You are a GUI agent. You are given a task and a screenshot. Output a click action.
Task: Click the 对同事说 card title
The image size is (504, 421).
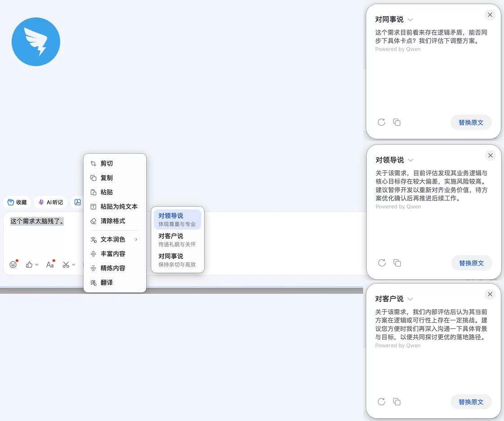click(x=389, y=20)
